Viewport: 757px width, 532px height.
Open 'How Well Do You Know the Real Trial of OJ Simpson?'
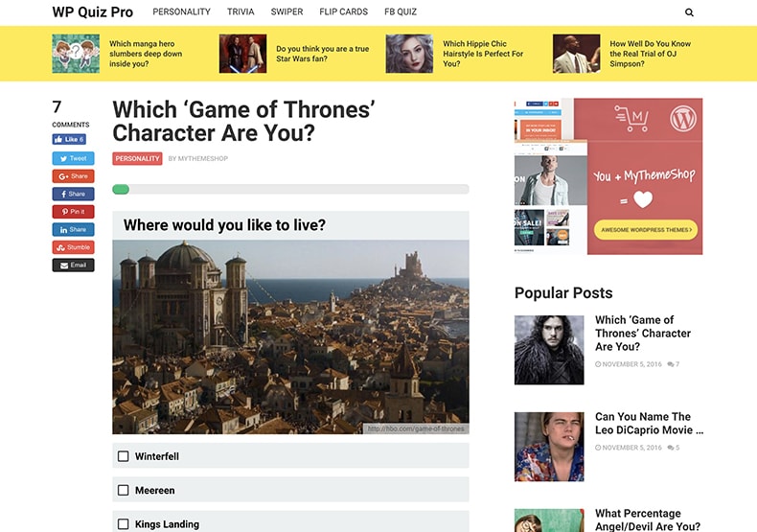(x=650, y=54)
